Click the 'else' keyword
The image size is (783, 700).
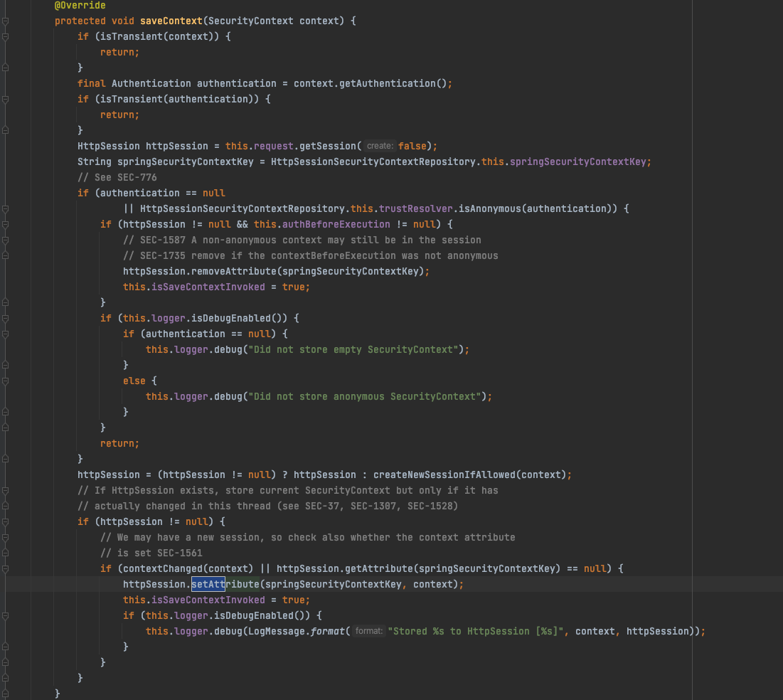pyautogui.click(x=134, y=381)
